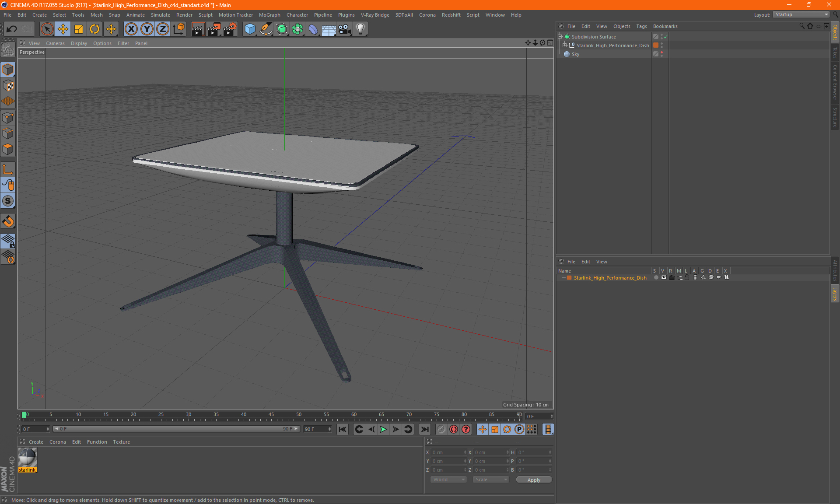Open Edit Render Settings
840x504 pixels.
point(230,29)
